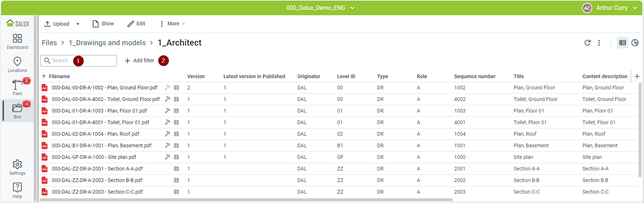Click metadata icon on Section A-A.pdf row
This screenshot has height=203, width=644.
(176, 169)
